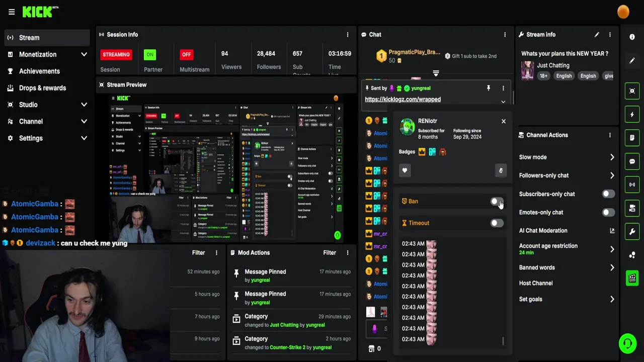The height and width of the screenshot is (362, 644).
Task: Open Channel Actions three-dot menu
Action: tap(610, 135)
